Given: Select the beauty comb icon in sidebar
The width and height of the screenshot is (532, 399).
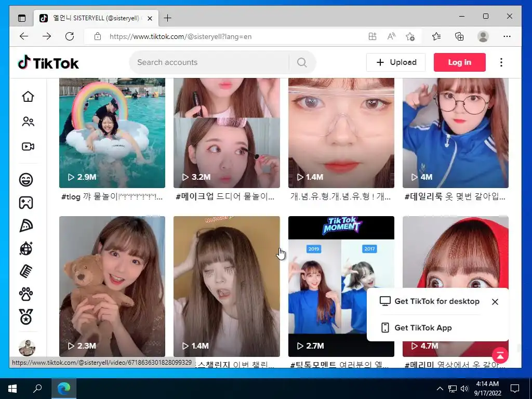Looking at the screenshot, I should [26, 271].
